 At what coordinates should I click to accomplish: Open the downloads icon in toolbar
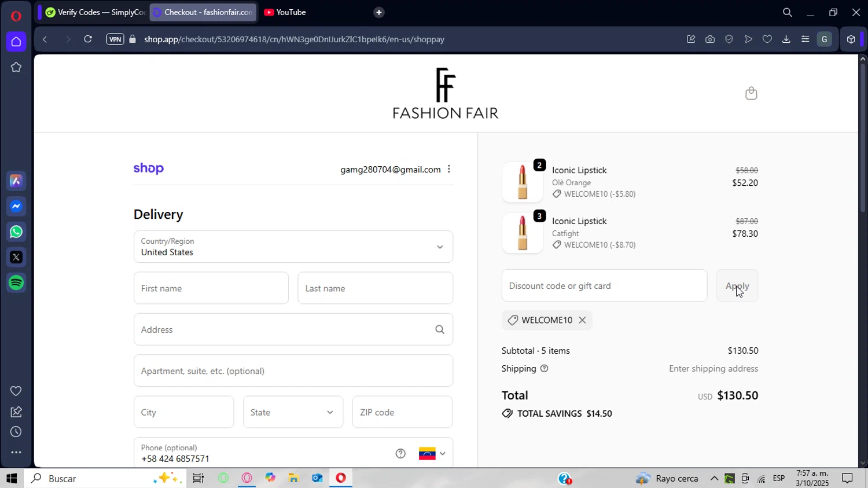[x=786, y=39]
